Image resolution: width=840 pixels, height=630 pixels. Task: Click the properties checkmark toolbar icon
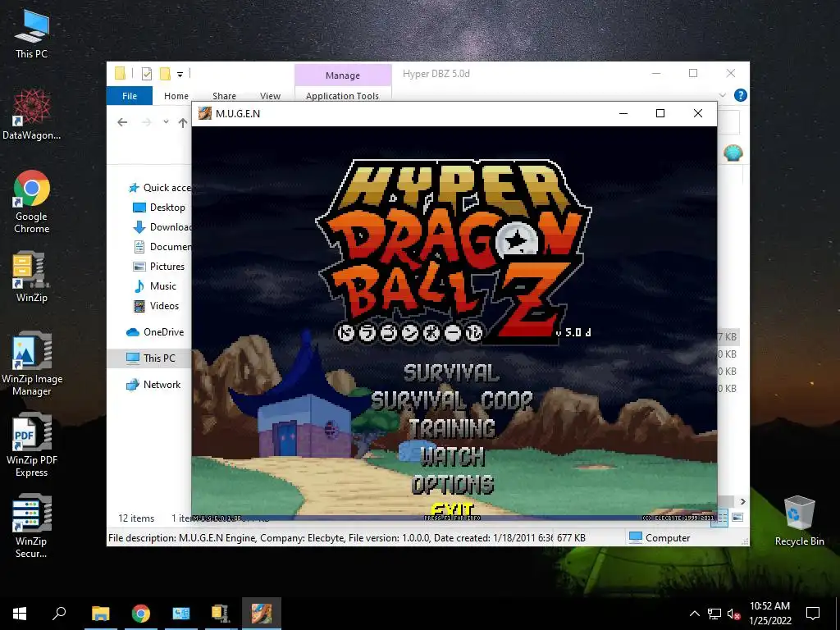pyautogui.click(x=147, y=74)
